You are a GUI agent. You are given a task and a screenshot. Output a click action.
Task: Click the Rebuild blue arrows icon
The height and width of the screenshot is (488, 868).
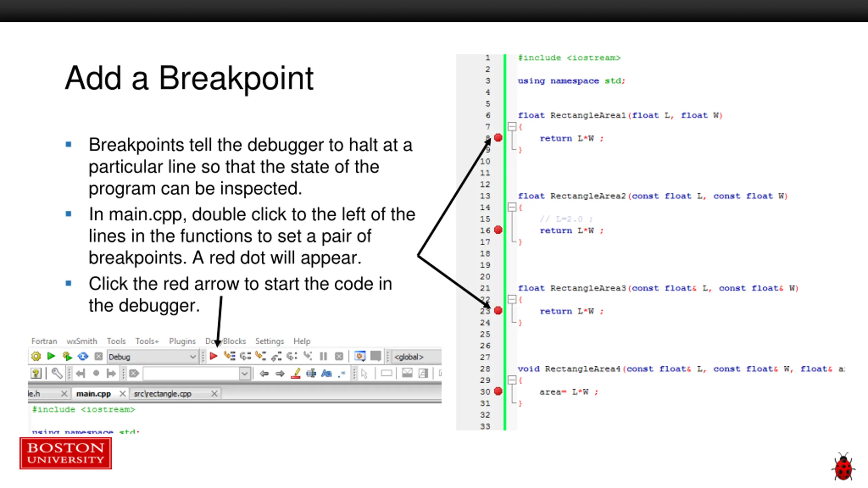pos(83,356)
